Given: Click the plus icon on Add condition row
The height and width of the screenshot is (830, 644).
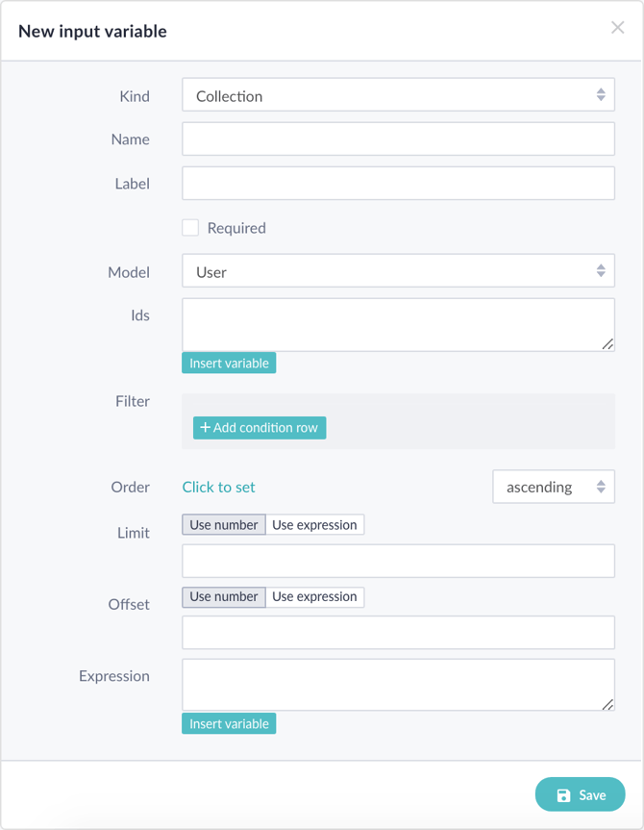Looking at the screenshot, I should click(205, 428).
